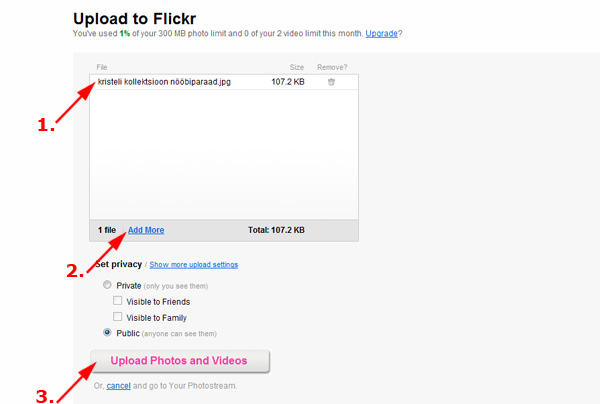Expand Show more upload settings
600x404 pixels.
(194, 265)
